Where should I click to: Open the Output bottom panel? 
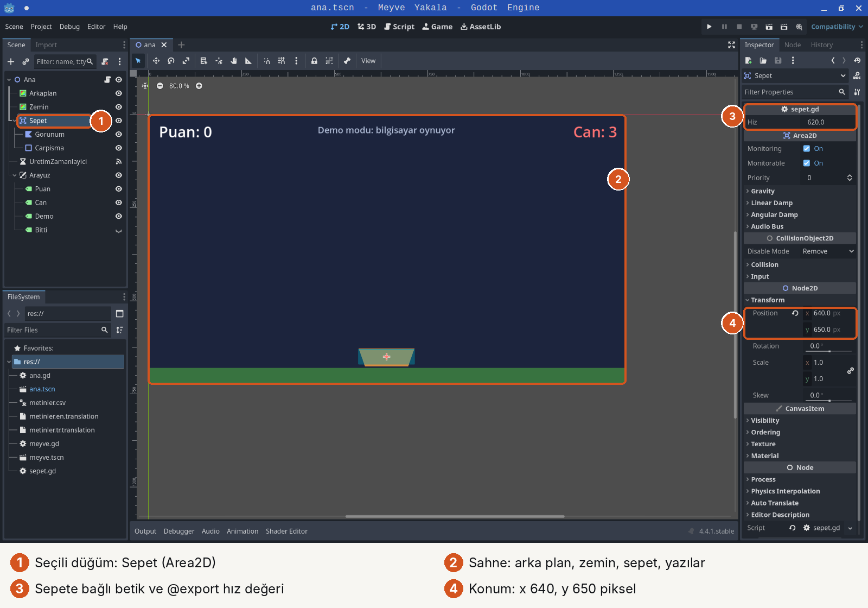pos(145,531)
